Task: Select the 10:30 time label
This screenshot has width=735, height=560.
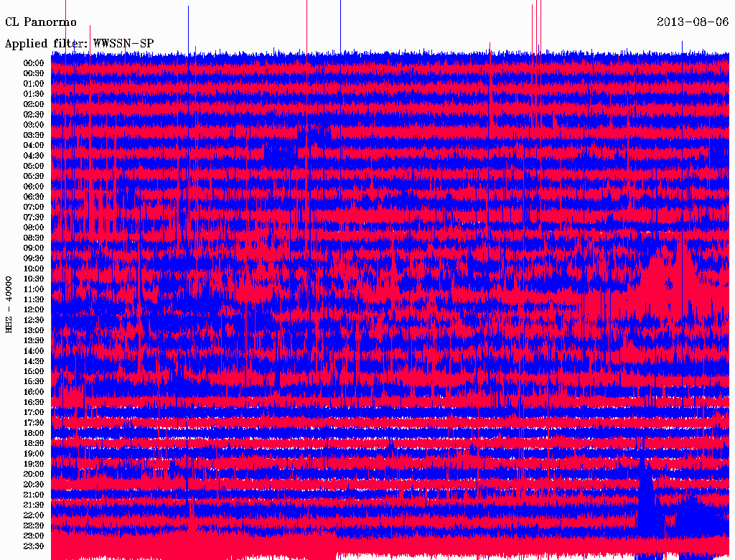Action: (x=34, y=279)
